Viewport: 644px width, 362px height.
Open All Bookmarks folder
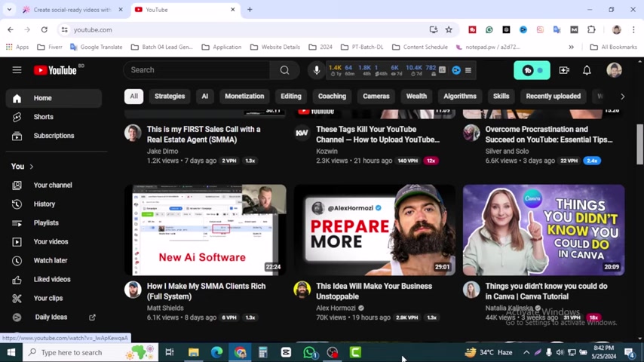tap(613, 48)
